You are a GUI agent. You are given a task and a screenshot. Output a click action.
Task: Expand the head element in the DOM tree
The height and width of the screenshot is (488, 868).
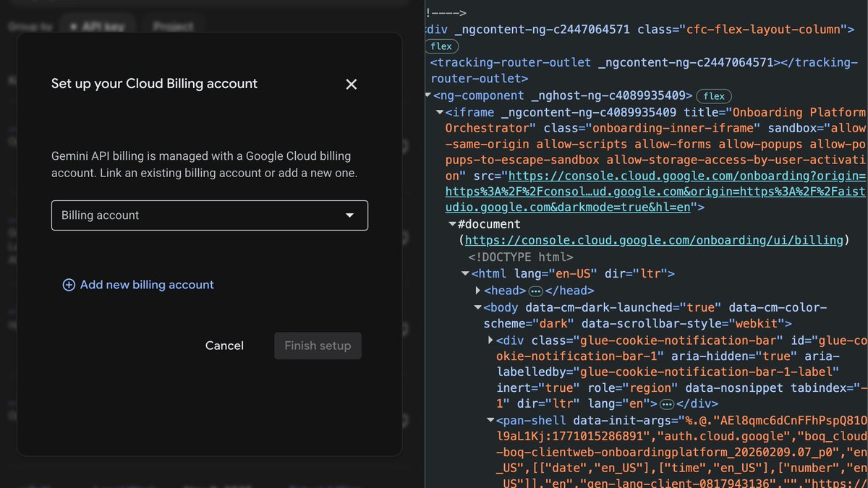(x=477, y=290)
